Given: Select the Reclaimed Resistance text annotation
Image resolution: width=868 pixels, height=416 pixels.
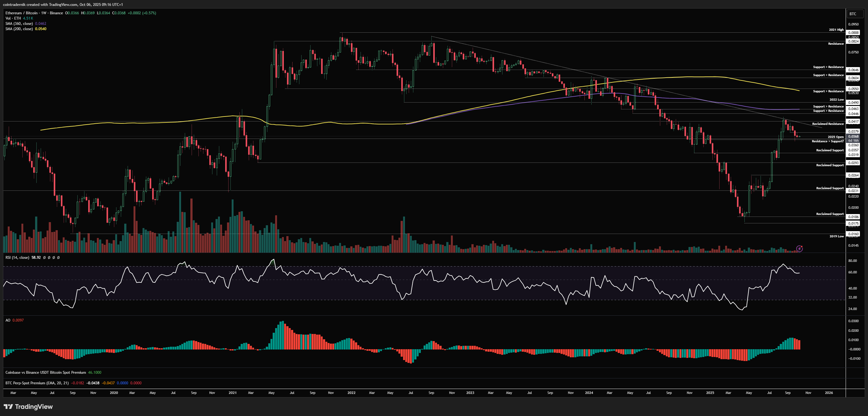Looking at the screenshot, I should [x=828, y=124].
